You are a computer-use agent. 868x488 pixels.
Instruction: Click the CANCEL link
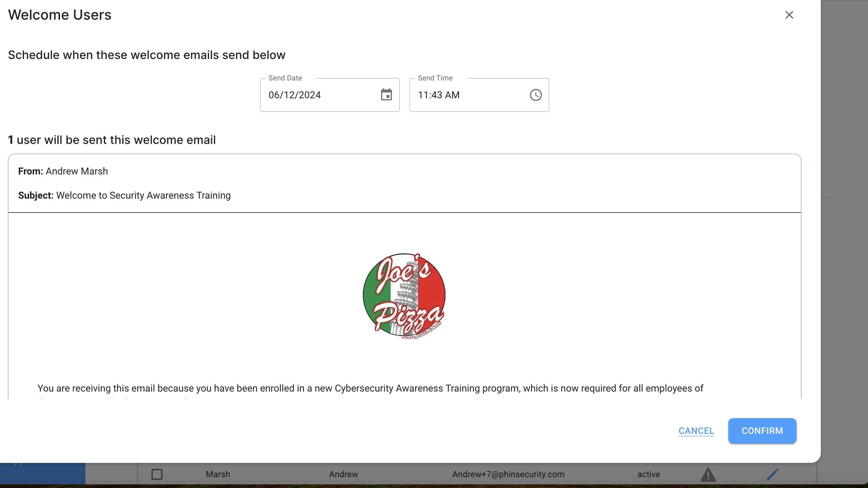coord(696,431)
